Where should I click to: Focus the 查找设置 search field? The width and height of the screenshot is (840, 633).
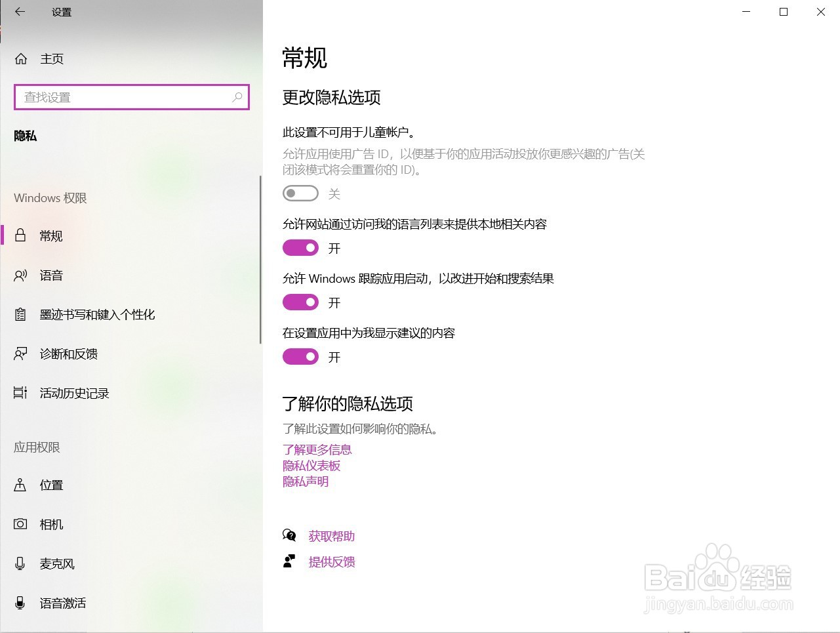point(132,97)
